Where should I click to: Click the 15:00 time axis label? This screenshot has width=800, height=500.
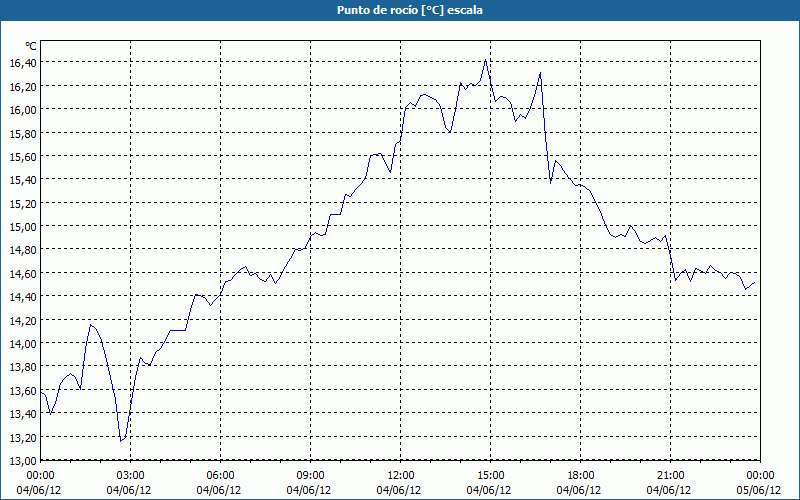pos(490,476)
